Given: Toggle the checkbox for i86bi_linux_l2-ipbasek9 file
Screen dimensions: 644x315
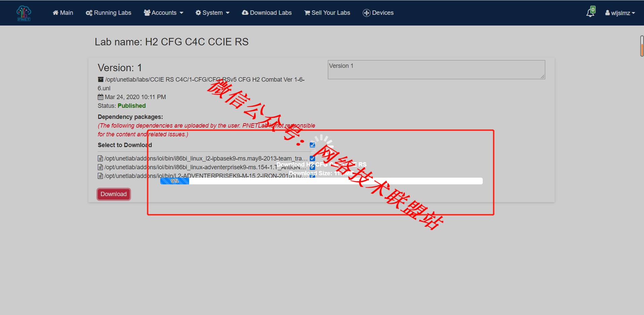Looking at the screenshot, I should 312,159.
